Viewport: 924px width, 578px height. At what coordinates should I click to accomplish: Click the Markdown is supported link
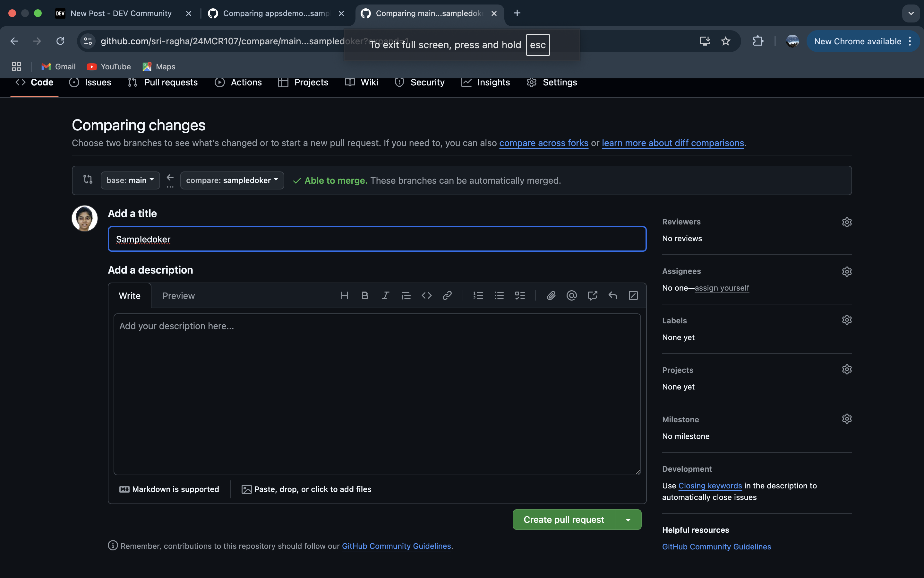click(169, 489)
